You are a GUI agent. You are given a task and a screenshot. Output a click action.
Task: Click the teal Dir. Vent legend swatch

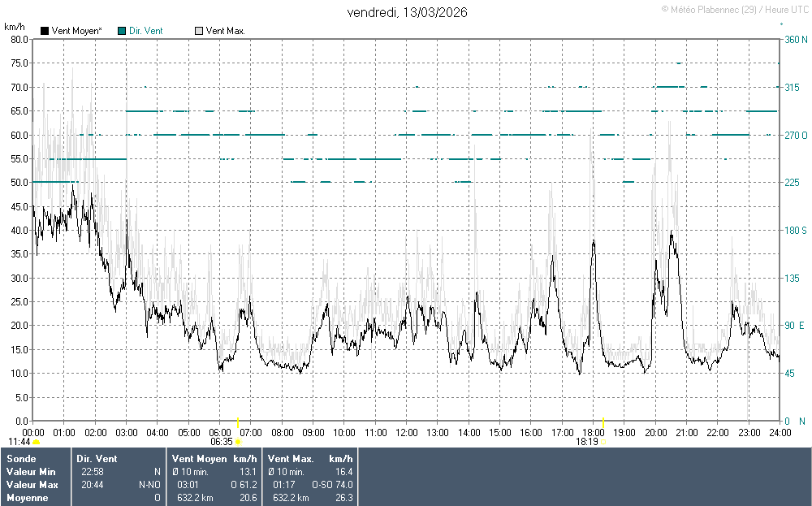point(122,31)
